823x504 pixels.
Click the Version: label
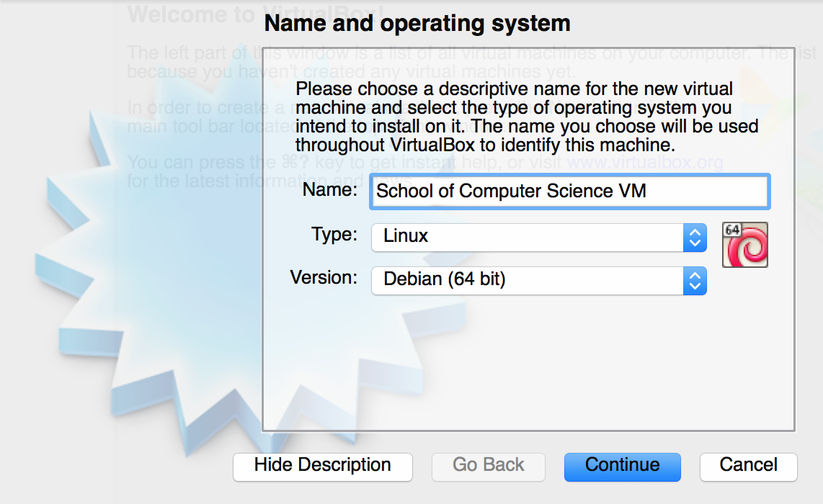coord(324,279)
